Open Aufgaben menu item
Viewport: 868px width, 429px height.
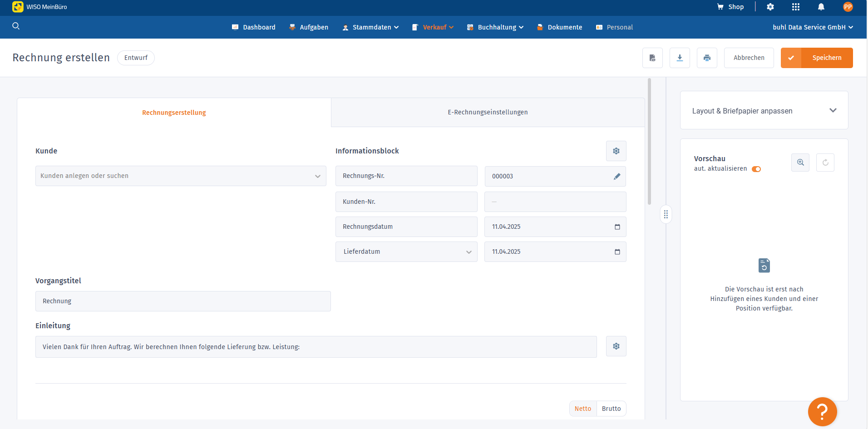pos(309,27)
